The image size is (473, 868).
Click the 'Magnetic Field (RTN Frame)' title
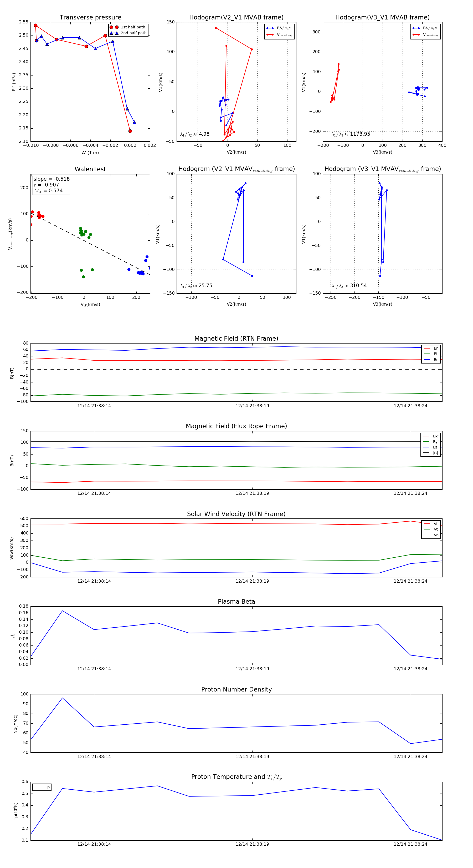(x=236, y=339)
